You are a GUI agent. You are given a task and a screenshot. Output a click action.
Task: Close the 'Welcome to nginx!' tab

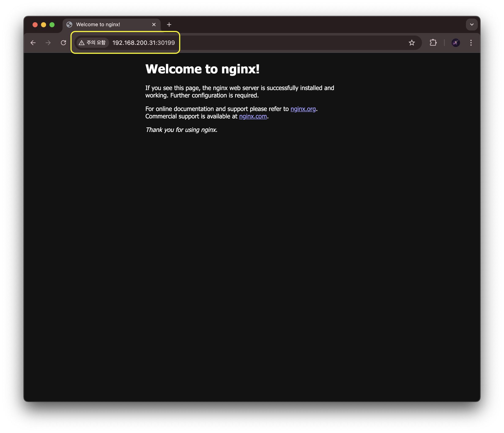[x=154, y=25]
